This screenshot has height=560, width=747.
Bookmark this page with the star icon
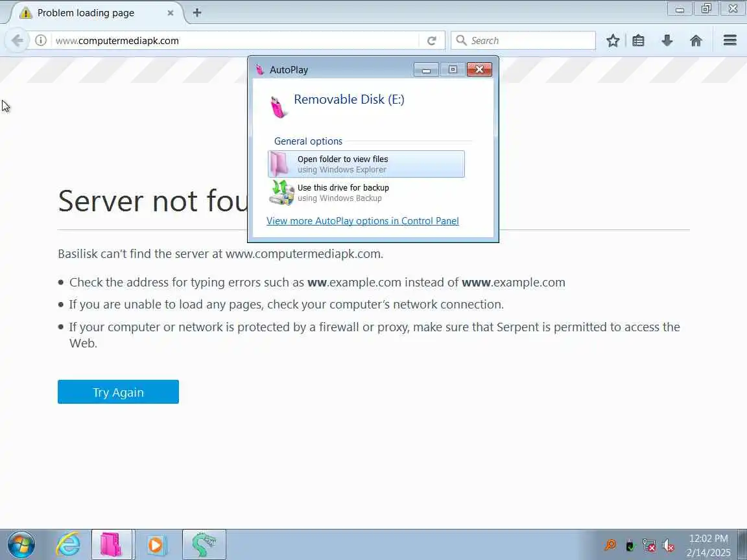tap(613, 40)
